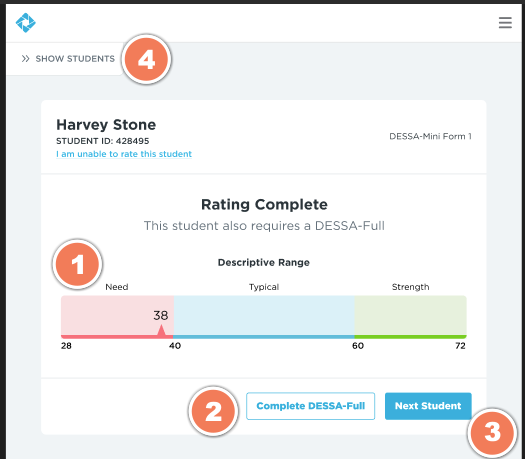This screenshot has height=459, width=525.
Task: Click the Harvey Stone student name
Action: point(106,125)
